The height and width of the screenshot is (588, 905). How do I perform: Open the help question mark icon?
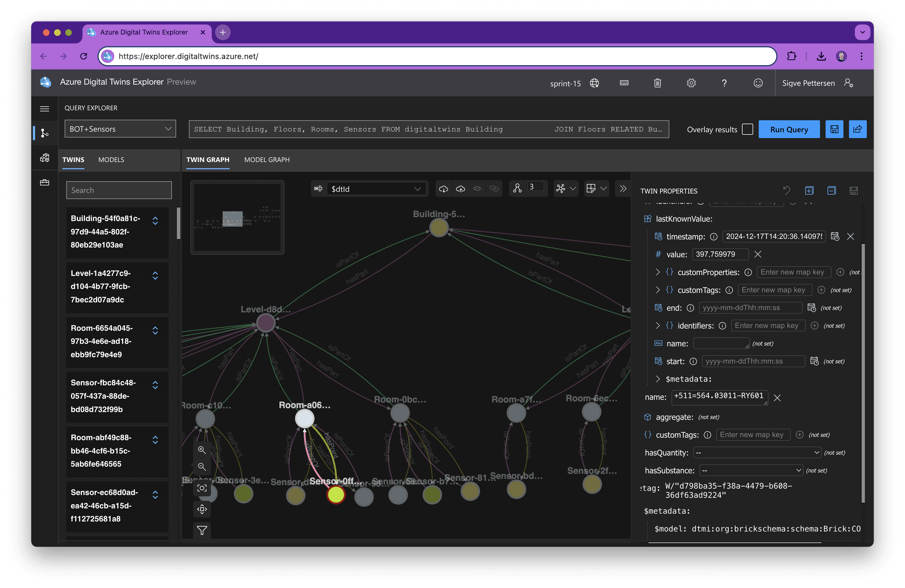(724, 83)
